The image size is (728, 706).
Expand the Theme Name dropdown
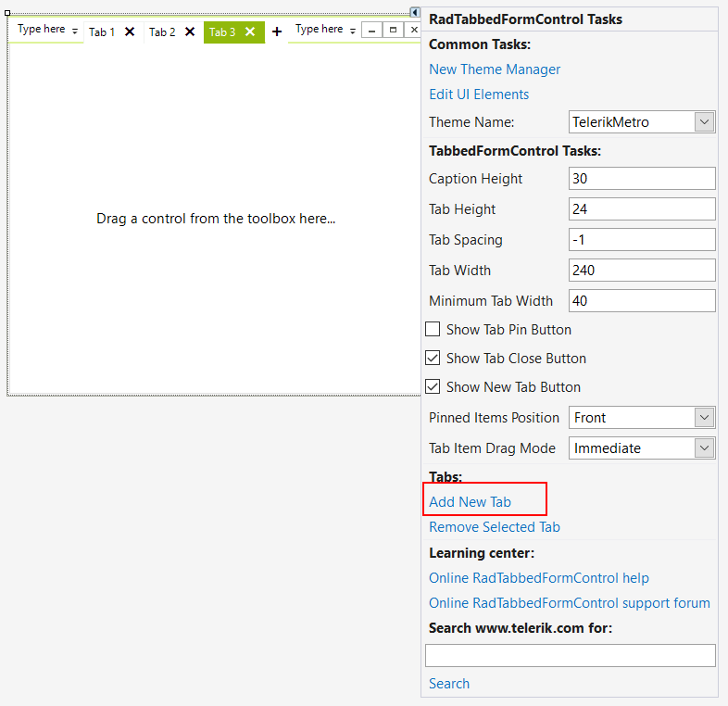704,121
